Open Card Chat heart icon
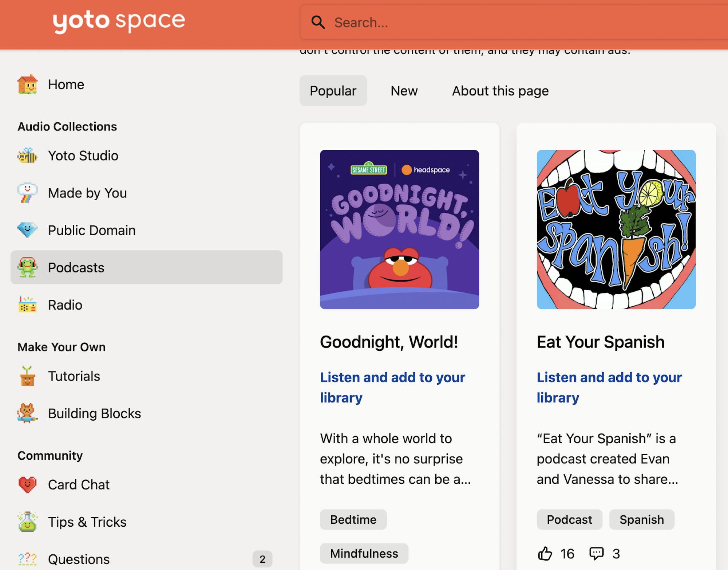The image size is (728, 570). point(27,485)
